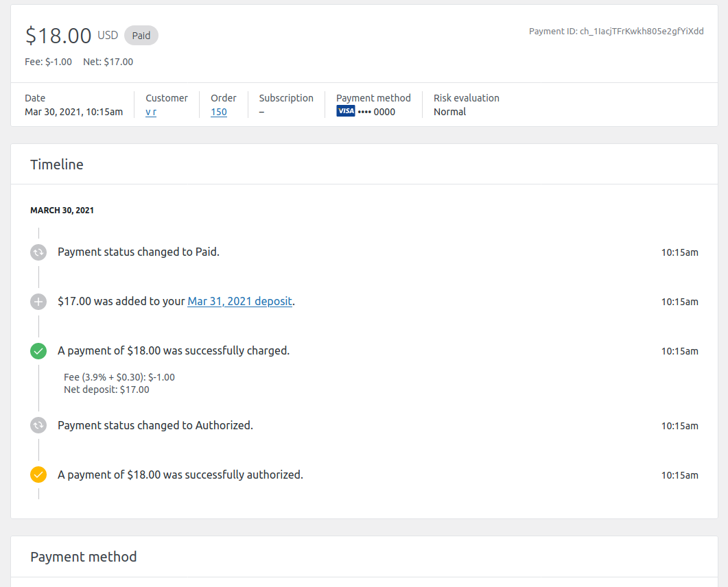Open customer v r profile link
728x587 pixels.
click(151, 112)
